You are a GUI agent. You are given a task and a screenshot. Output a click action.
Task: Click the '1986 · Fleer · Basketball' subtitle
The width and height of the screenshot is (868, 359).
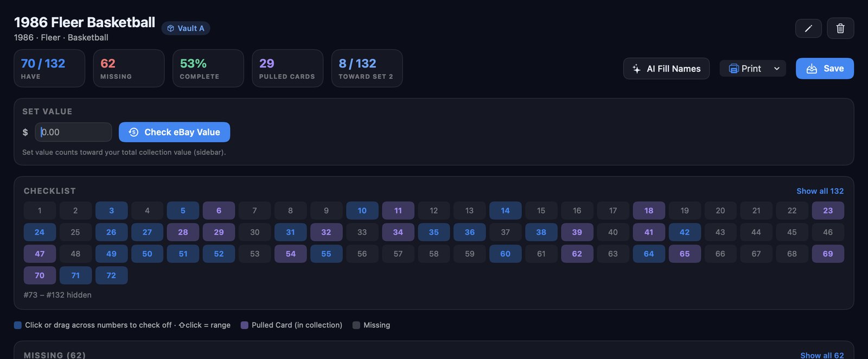(x=61, y=37)
